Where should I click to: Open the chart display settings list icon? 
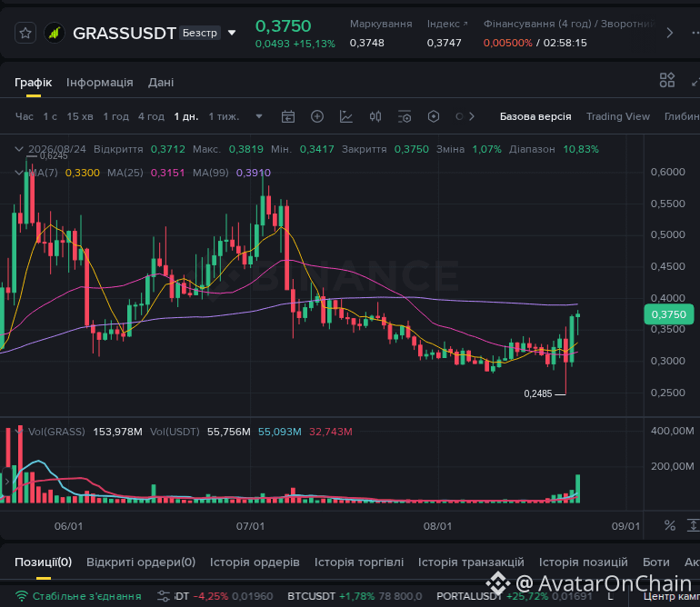[404, 116]
